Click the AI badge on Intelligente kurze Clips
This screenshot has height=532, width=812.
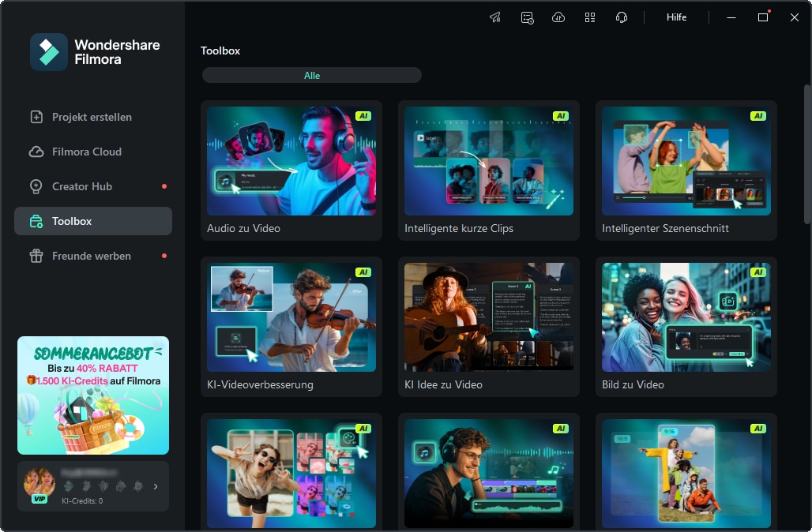pos(561,116)
